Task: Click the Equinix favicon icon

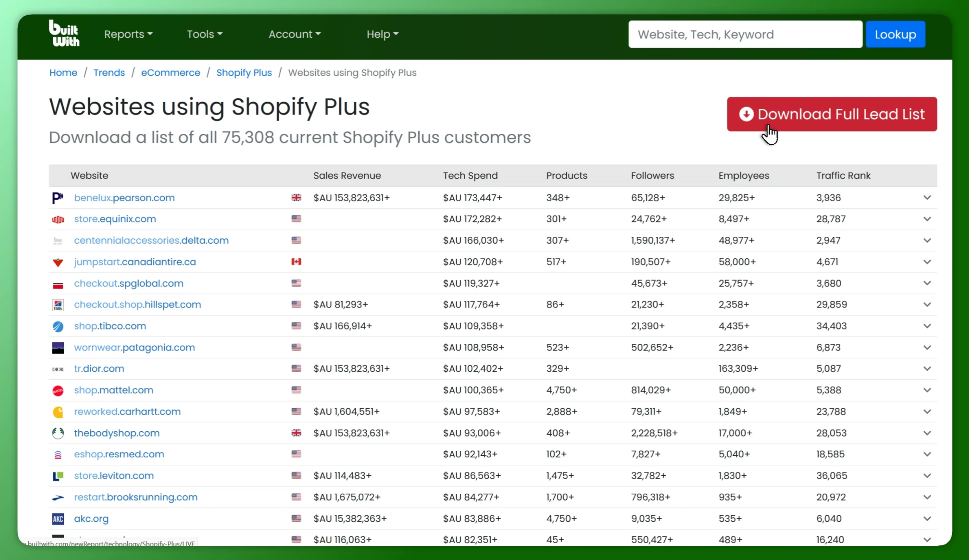Action: (x=58, y=219)
